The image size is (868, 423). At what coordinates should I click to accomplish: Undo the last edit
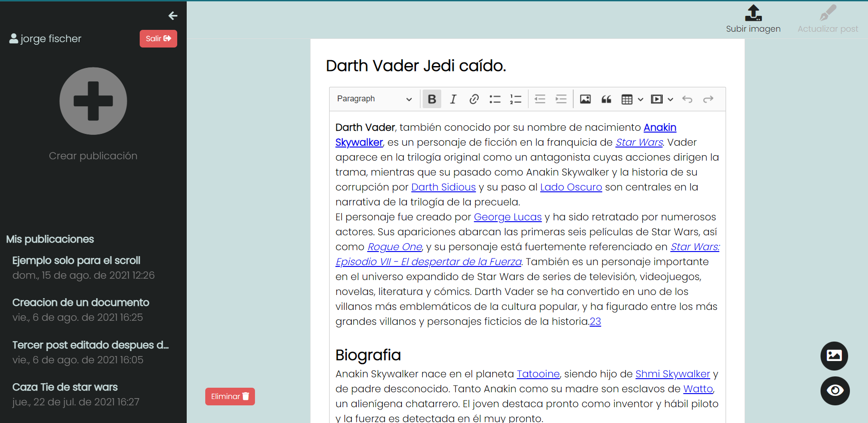687,99
